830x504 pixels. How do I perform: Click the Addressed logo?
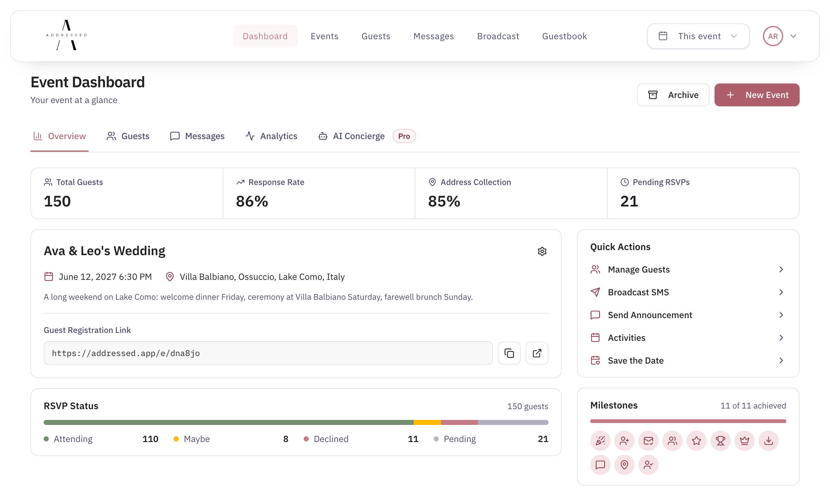[66, 35]
